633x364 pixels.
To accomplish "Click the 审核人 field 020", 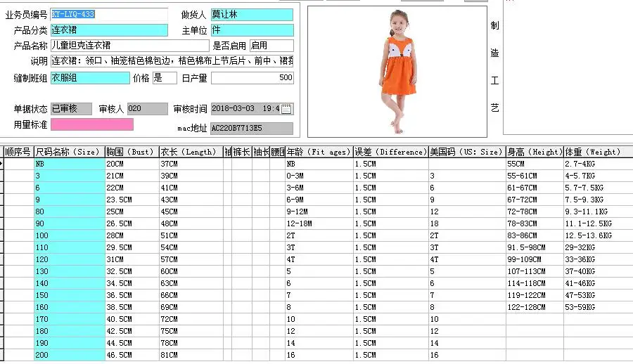I will [x=148, y=109].
